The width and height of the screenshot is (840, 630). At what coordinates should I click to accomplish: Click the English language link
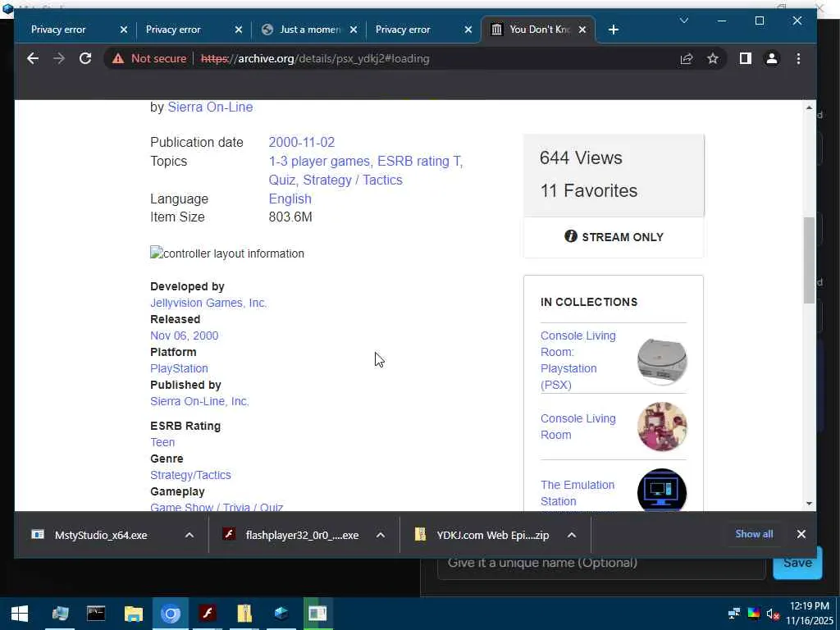(290, 199)
